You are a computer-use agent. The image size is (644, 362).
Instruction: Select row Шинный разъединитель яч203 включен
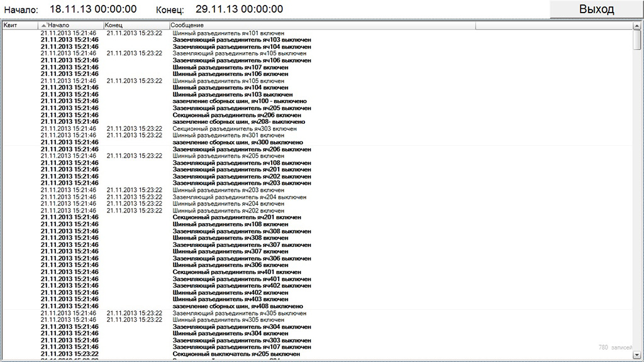click(x=317, y=190)
